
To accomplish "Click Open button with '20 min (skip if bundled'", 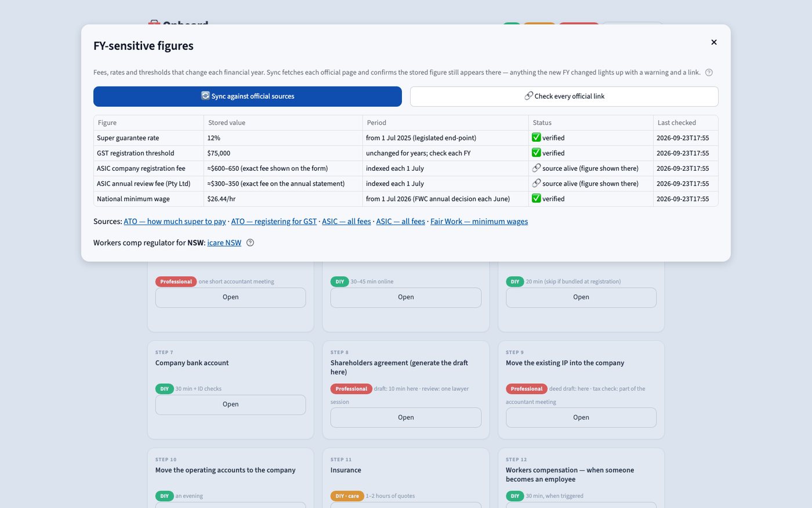I will point(581,297).
